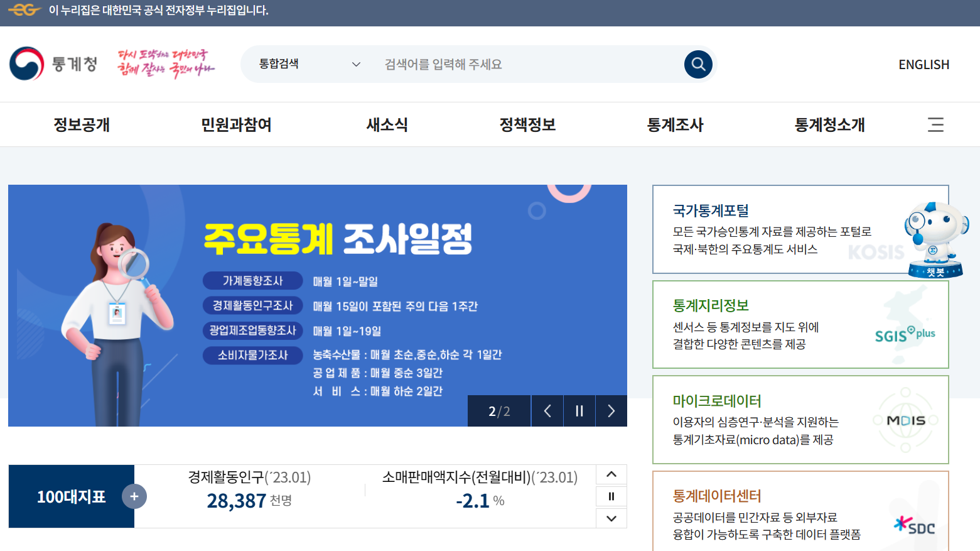The image size is (980, 551).
Task: Click the down chevron on indicator panel
Action: click(610, 518)
